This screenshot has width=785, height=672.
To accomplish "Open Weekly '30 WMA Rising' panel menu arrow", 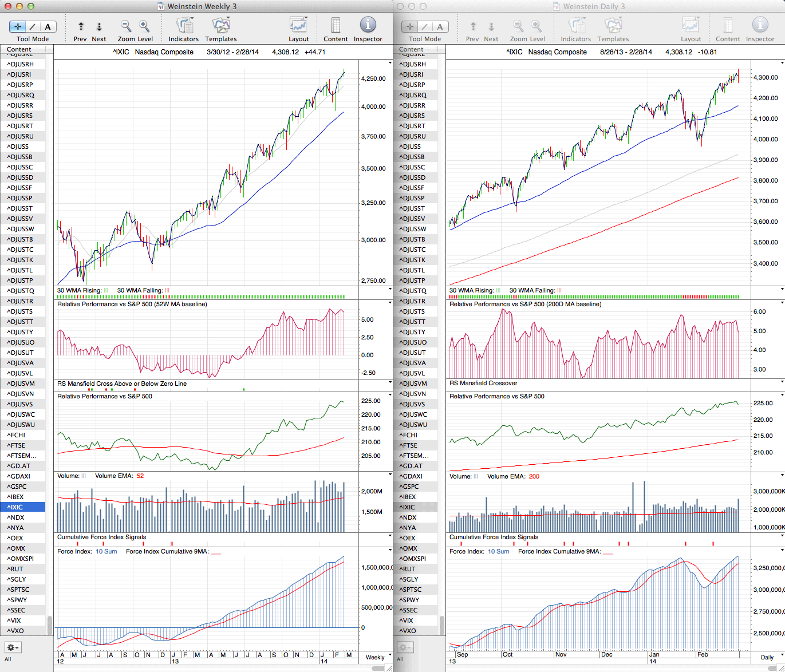I will 390,290.
